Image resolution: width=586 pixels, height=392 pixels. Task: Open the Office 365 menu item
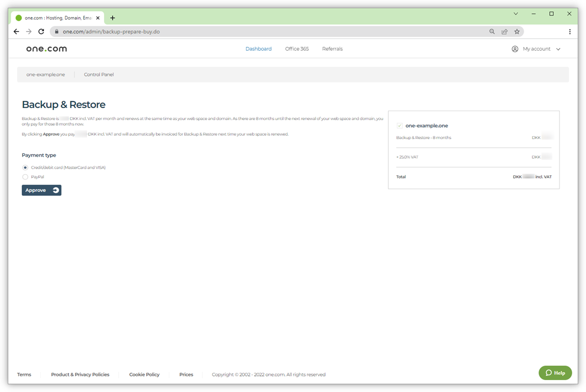(297, 49)
